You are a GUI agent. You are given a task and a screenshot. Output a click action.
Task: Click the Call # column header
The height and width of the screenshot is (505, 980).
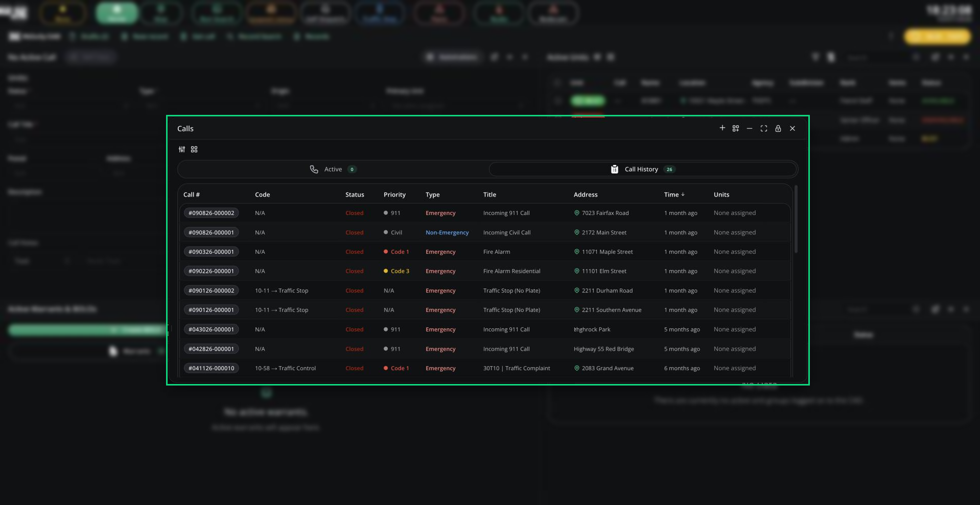[192, 195]
